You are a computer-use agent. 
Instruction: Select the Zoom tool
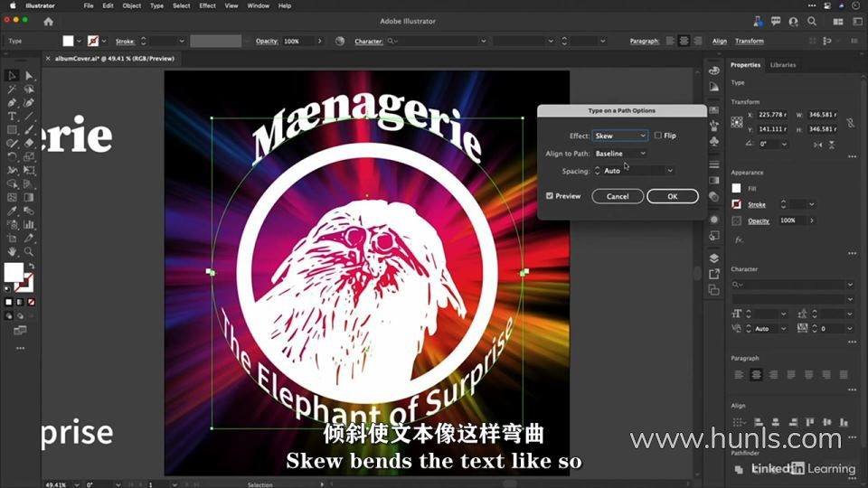tap(29, 252)
